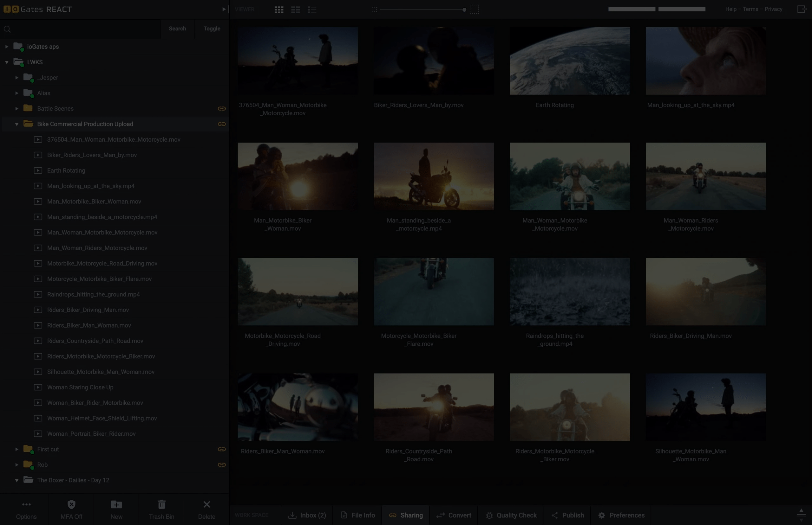Switch to medium tile view
812x525 pixels.
coord(295,10)
